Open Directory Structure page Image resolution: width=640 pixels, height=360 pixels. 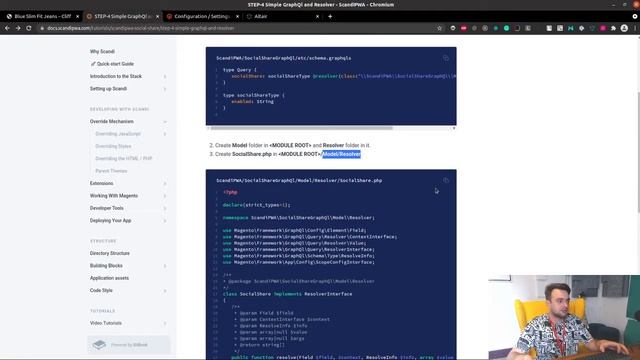(x=110, y=253)
